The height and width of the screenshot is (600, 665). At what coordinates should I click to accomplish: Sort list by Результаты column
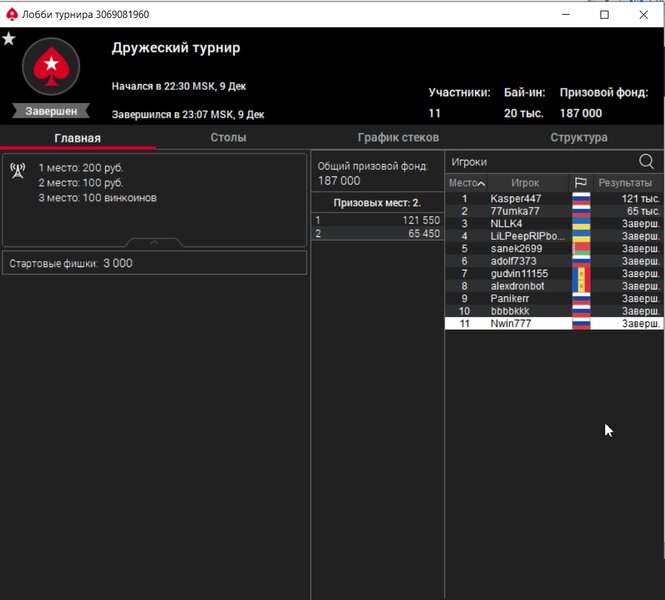pyautogui.click(x=625, y=183)
